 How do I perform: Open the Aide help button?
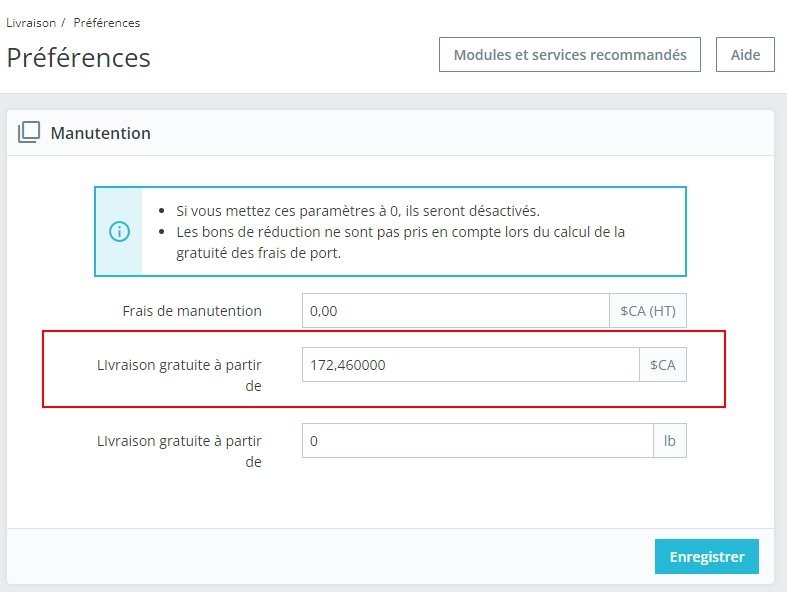pos(745,55)
